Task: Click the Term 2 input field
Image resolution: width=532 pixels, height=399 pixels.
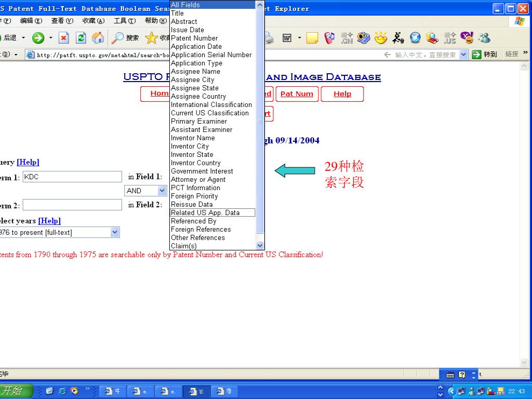Action: pyautogui.click(x=72, y=205)
